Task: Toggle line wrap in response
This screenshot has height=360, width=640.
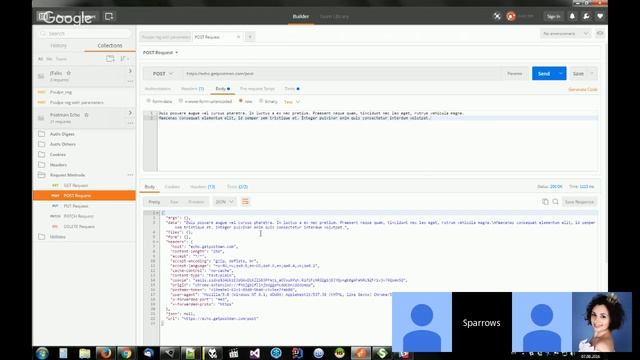Action: [x=245, y=202]
